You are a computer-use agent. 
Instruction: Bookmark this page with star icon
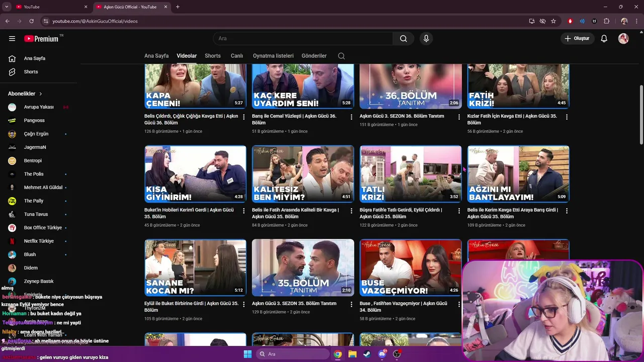553,21
